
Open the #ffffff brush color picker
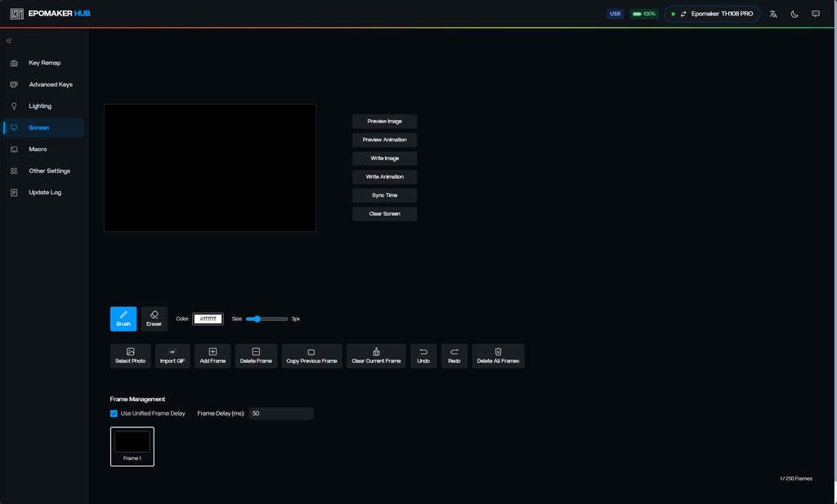coord(208,319)
